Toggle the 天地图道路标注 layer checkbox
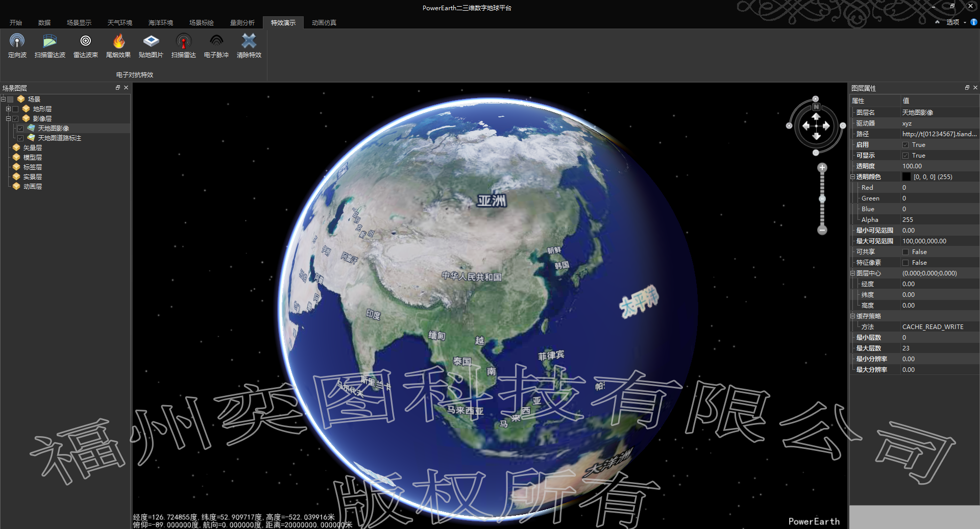This screenshot has width=980, height=529. (x=20, y=138)
